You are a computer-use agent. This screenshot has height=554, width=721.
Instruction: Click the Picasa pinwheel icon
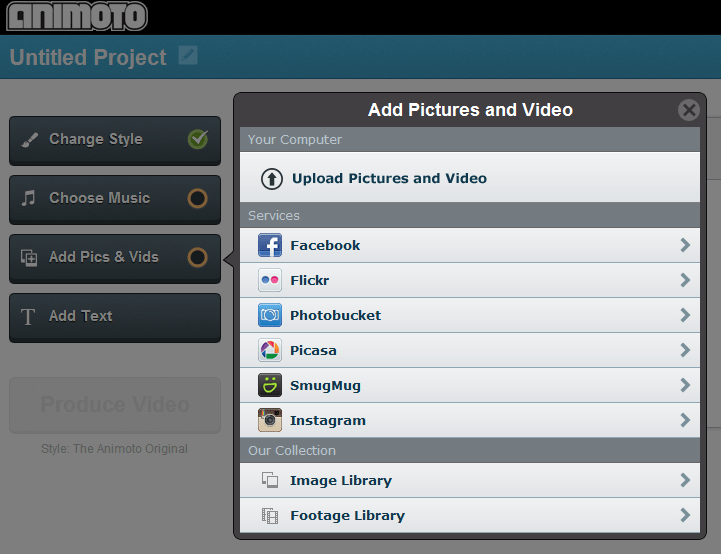[x=270, y=350]
